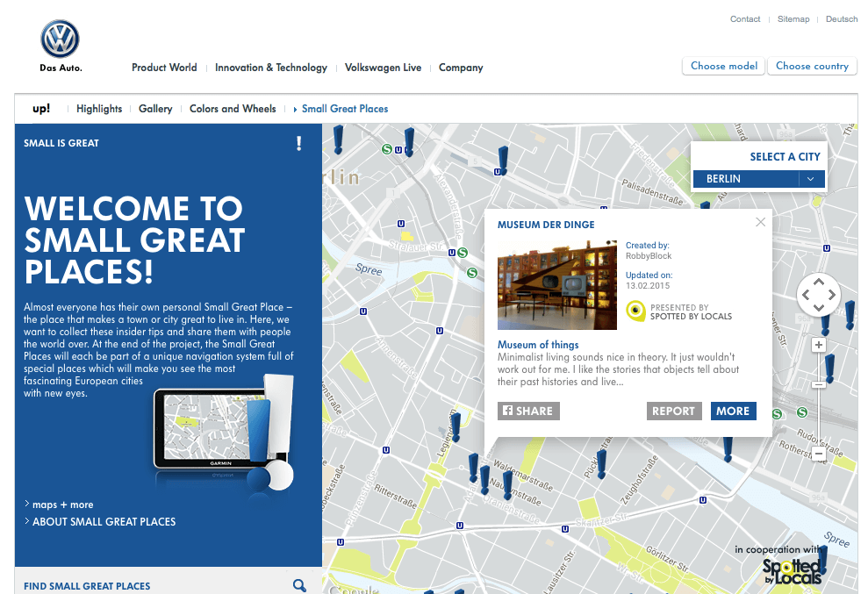Click the Spotted by Locals yellow eye icon
Screen dimensions: 868x594
point(635,311)
